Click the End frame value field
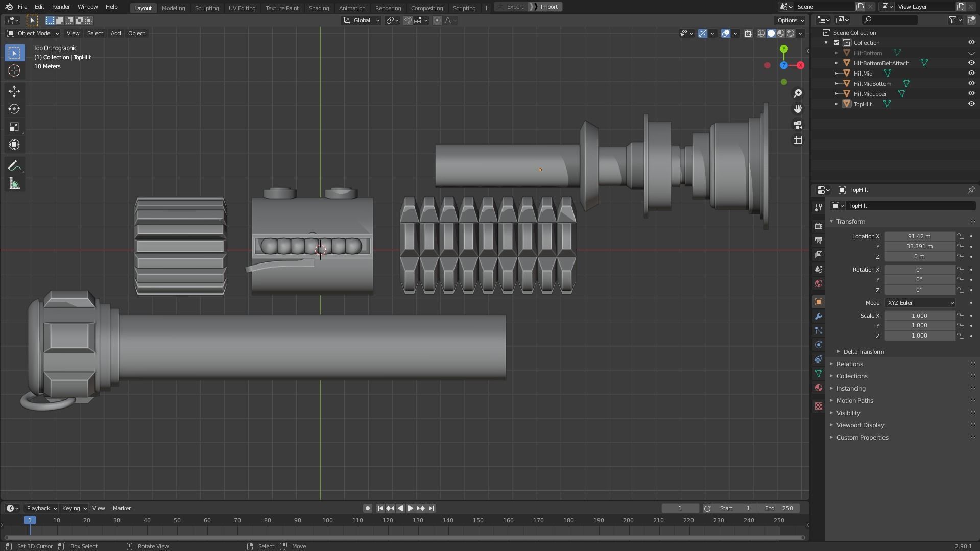Image resolution: width=980 pixels, height=551 pixels. pos(779,508)
